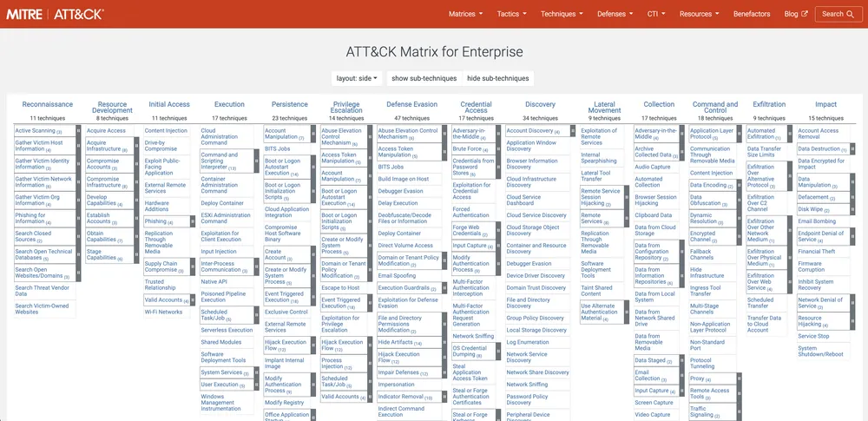
Task: Expand the Supply Chain Compromise sub-techniques handle
Action: [x=193, y=266]
